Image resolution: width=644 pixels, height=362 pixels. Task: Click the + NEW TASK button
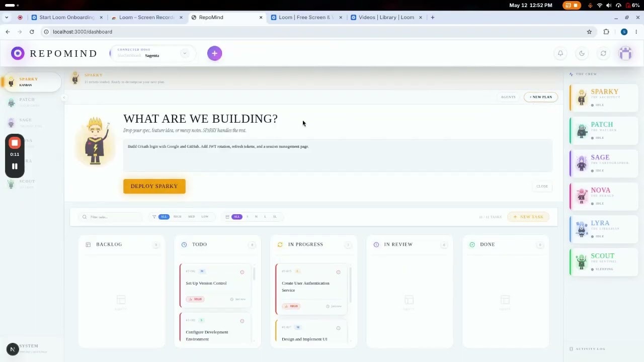click(528, 217)
